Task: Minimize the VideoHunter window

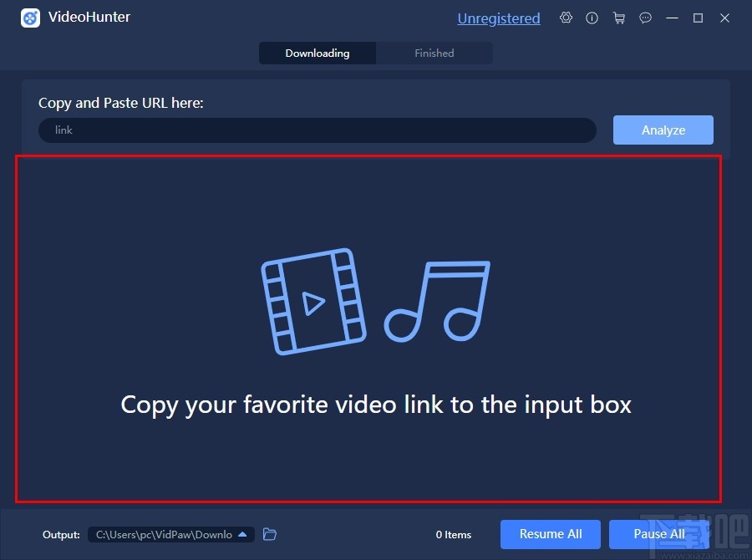Action: [672, 18]
